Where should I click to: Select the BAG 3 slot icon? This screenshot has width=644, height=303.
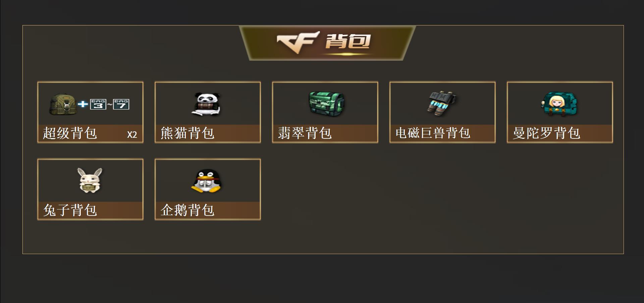98,104
